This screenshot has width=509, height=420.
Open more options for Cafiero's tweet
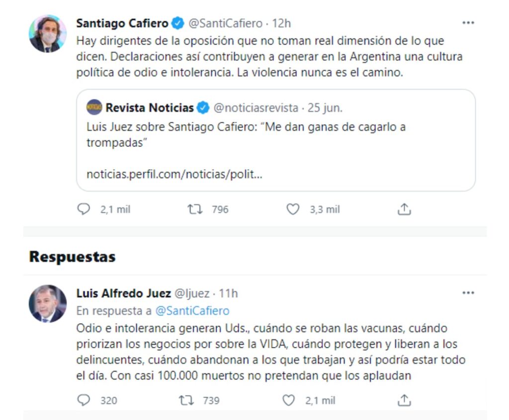[x=468, y=23]
